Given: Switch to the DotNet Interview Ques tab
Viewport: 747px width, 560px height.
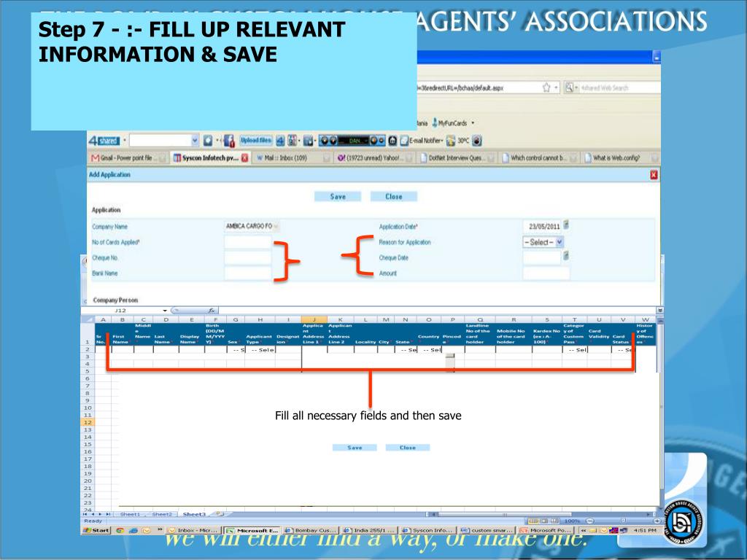Looking at the screenshot, I should click(x=456, y=157).
